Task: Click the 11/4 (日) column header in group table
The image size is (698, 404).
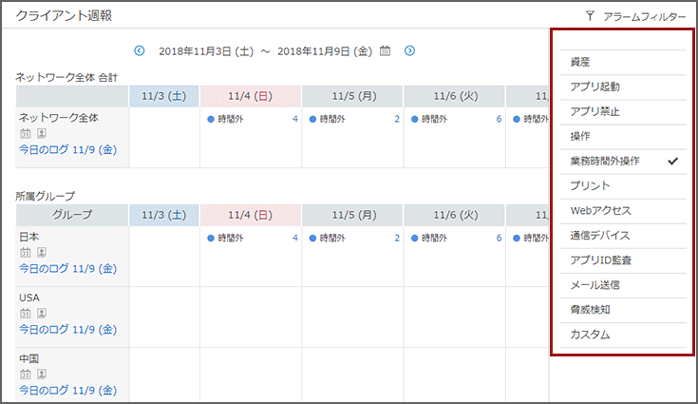Action: (x=250, y=215)
